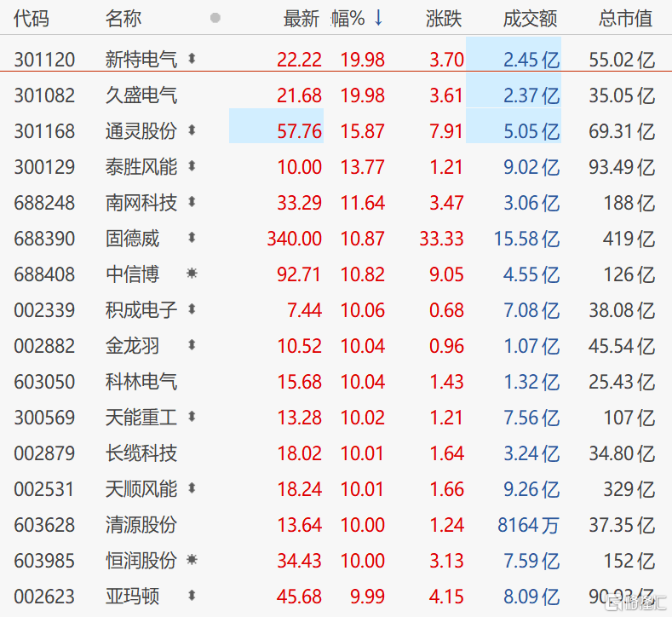Viewport: 672px width, 617px height.
Task: Click marker icon next to 新特电气
Action: (x=192, y=58)
